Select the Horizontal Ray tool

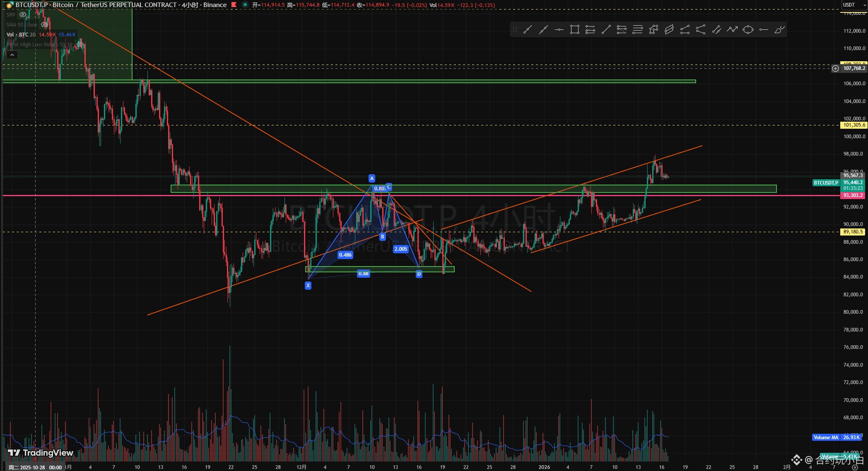tap(764, 29)
